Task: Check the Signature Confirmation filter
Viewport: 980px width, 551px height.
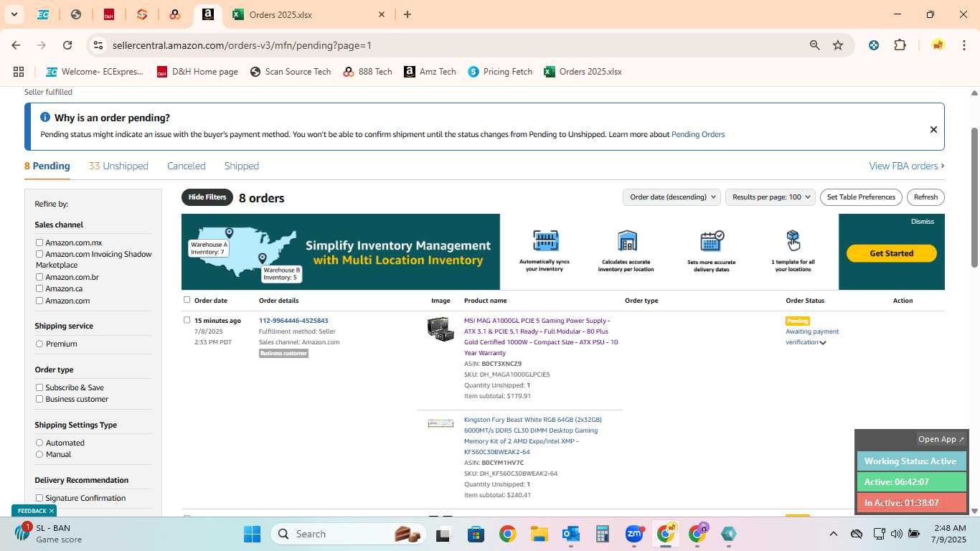Action: point(39,498)
